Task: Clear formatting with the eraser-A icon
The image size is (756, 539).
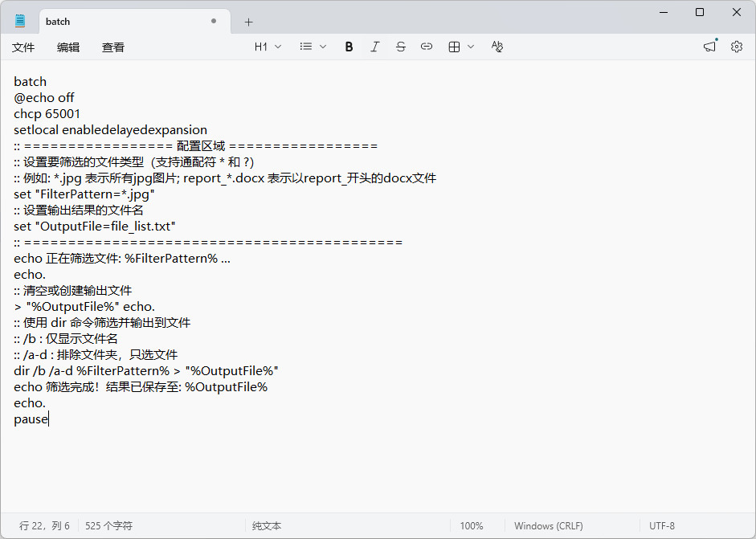Action: [x=497, y=47]
